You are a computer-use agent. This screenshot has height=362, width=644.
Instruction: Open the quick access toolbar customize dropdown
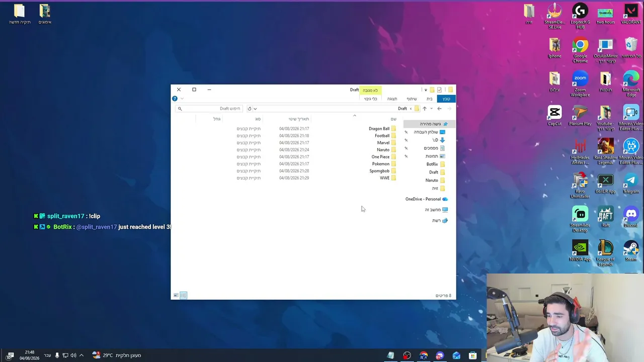coord(425,90)
